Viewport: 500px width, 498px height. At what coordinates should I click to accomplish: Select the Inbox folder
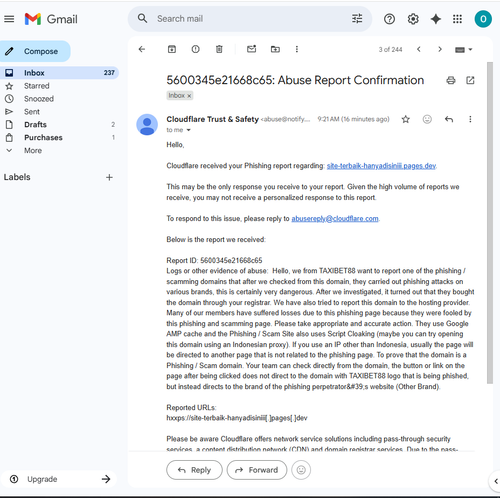tap(59, 73)
